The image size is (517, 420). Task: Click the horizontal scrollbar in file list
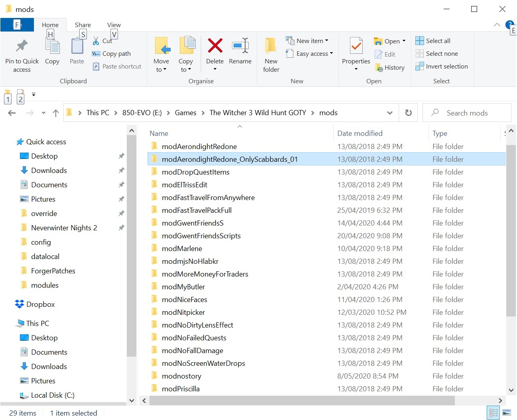[x=302, y=400]
